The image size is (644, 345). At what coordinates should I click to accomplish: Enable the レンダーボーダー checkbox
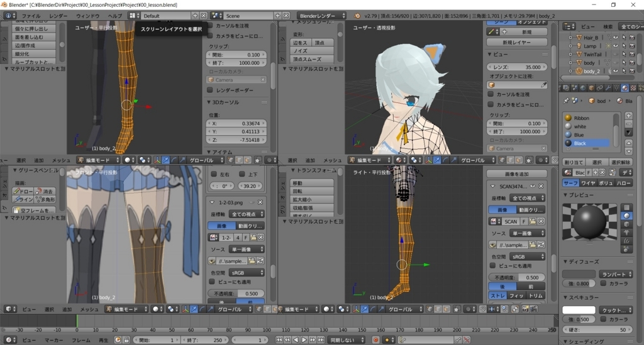(x=210, y=90)
